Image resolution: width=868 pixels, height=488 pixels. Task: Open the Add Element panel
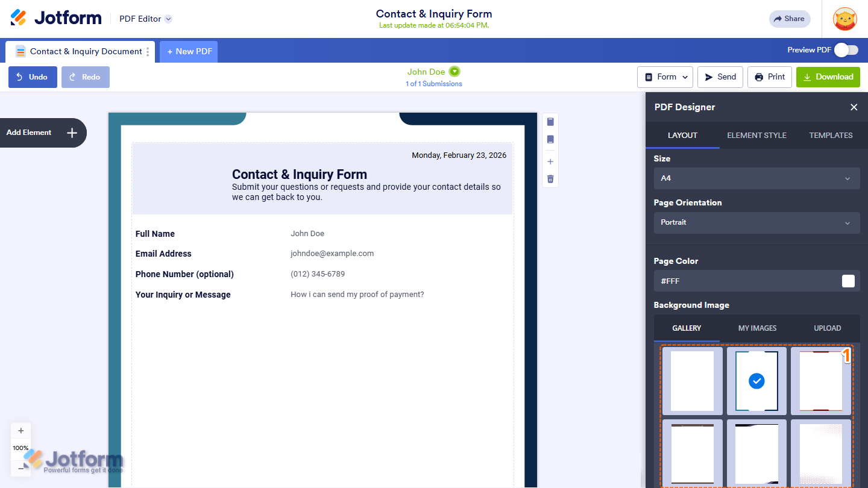tap(42, 133)
